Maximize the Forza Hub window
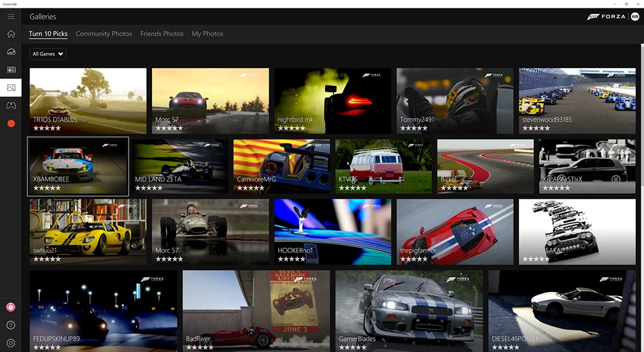 [x=627, y=4]
